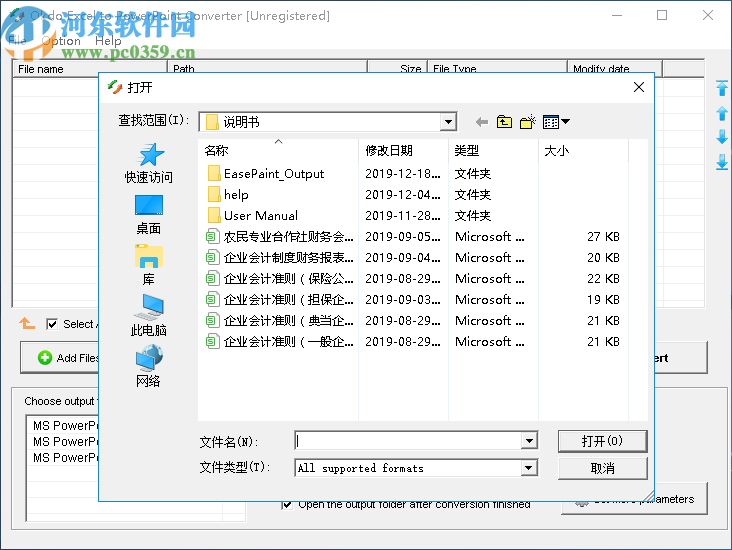
Task: Move down arrow in main window
Action: 722,137
